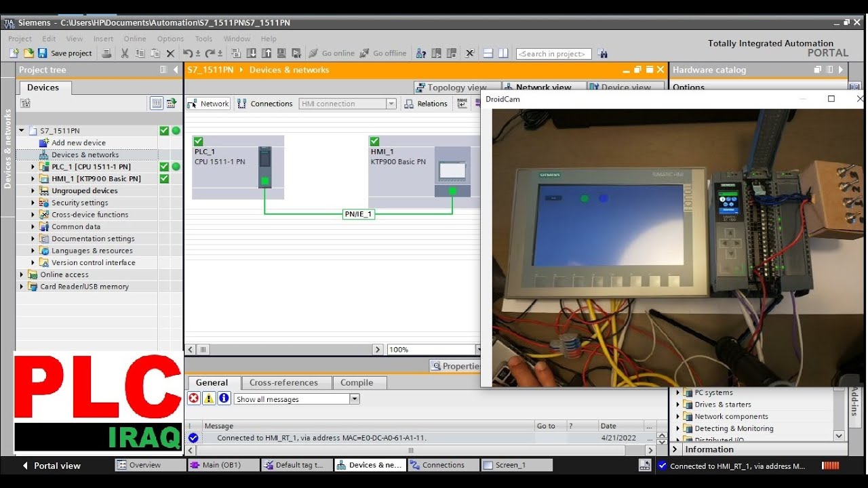Expand the Drives & starters catalog folder
Viewport: 868px width, 488px height.
pos(678,405)
